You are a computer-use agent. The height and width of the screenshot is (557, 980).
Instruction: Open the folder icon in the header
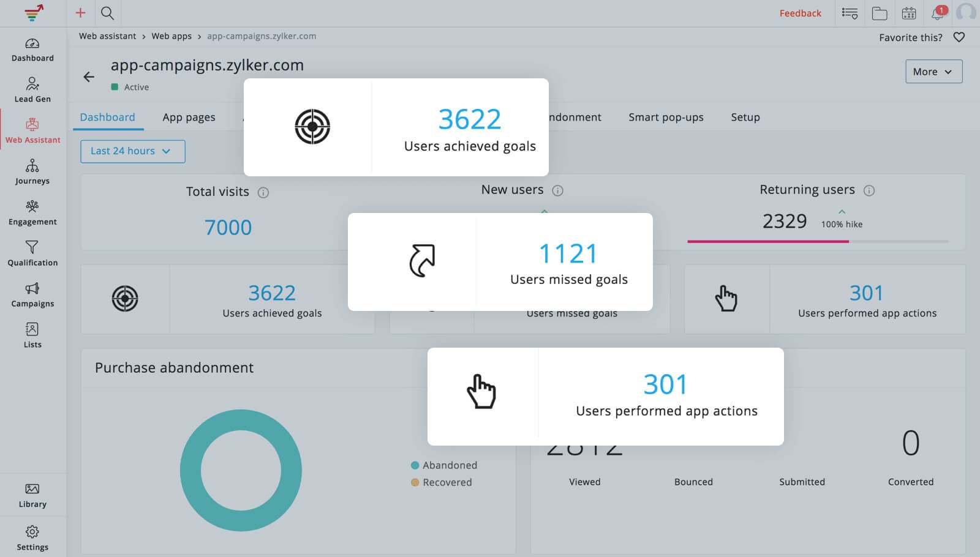[x=880, y=13]
